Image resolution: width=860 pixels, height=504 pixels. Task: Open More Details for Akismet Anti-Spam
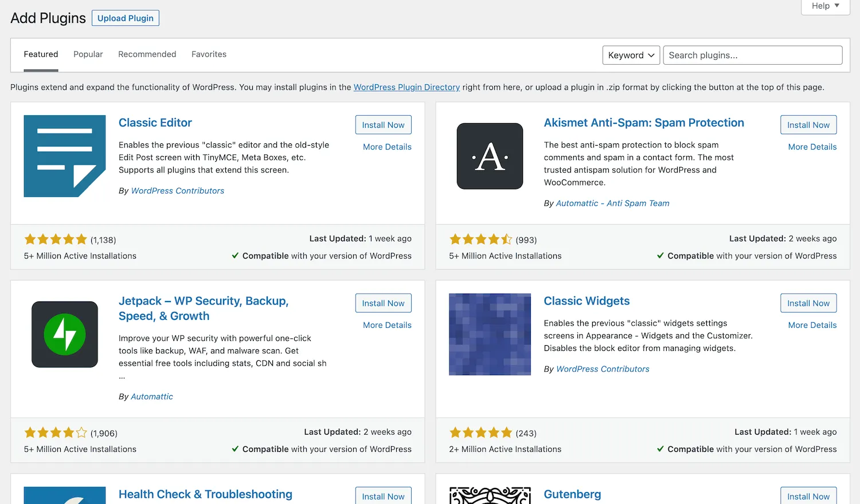812,147
